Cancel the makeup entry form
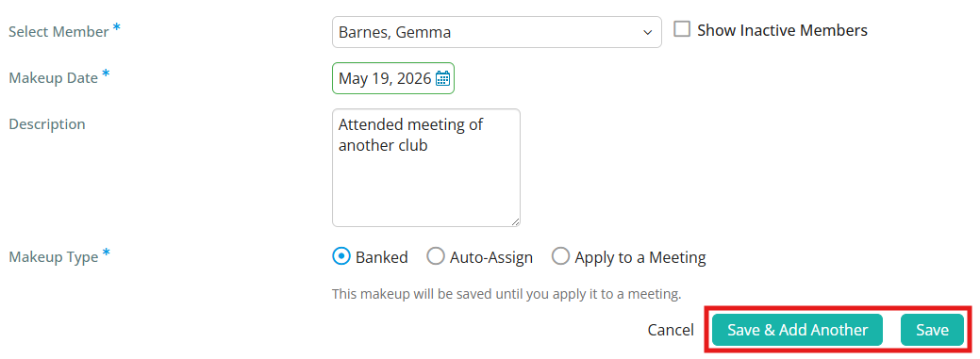The height and width of the screenshot is (359, 980). tap(671, 330)
